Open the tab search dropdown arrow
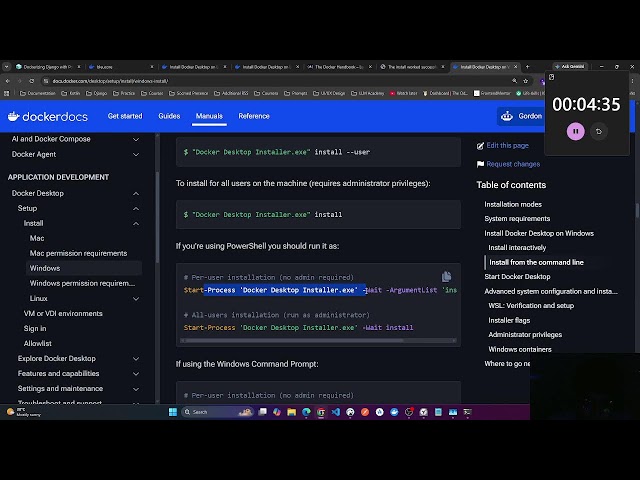 [7, 67]
